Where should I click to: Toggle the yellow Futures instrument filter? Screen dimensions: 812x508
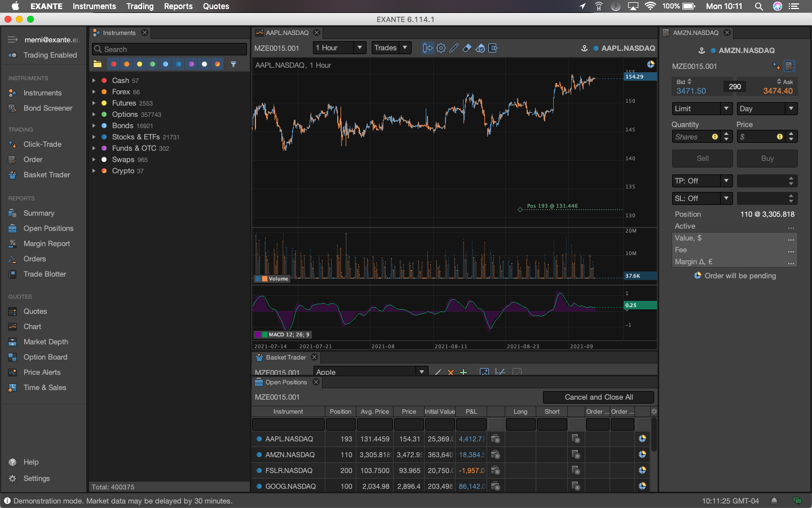pos(139,64)
